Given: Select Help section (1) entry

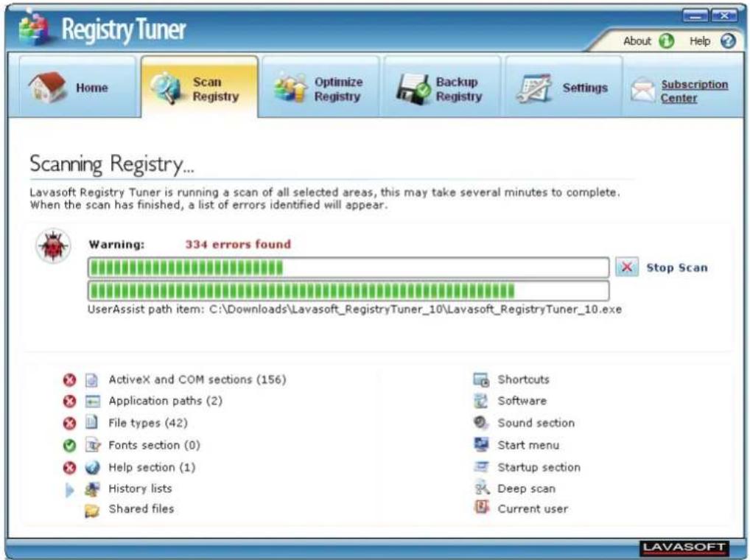Looking at the screenshot, I should pyautogui.click(x=152, y=466).
